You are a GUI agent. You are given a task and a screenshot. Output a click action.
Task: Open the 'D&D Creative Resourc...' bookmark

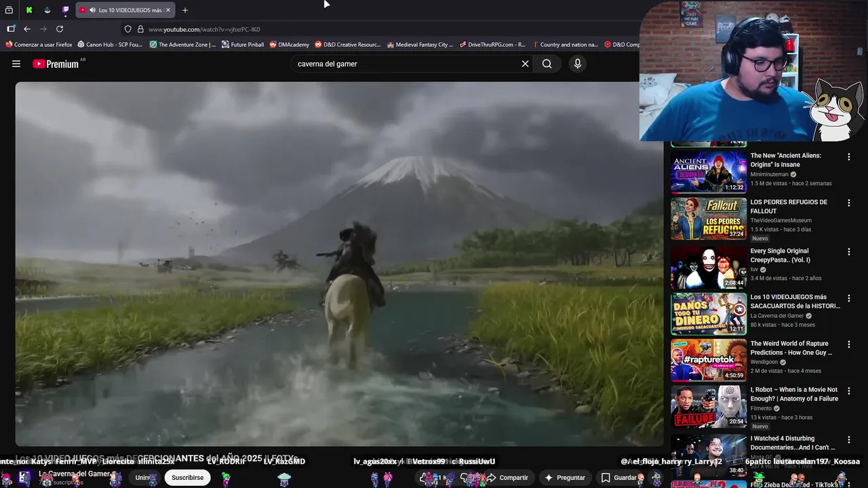pyautogui.click(x=348, y=45)
